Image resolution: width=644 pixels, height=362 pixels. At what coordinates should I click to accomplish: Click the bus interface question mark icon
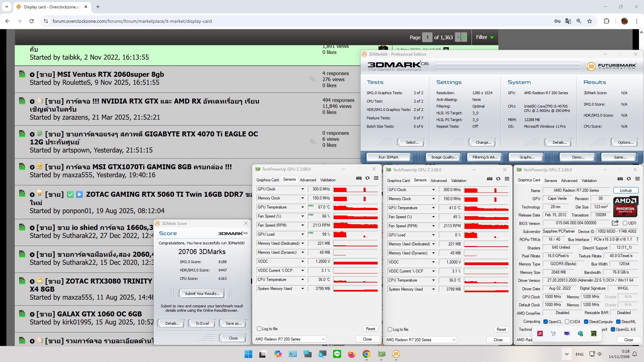(x=637, y=239)
